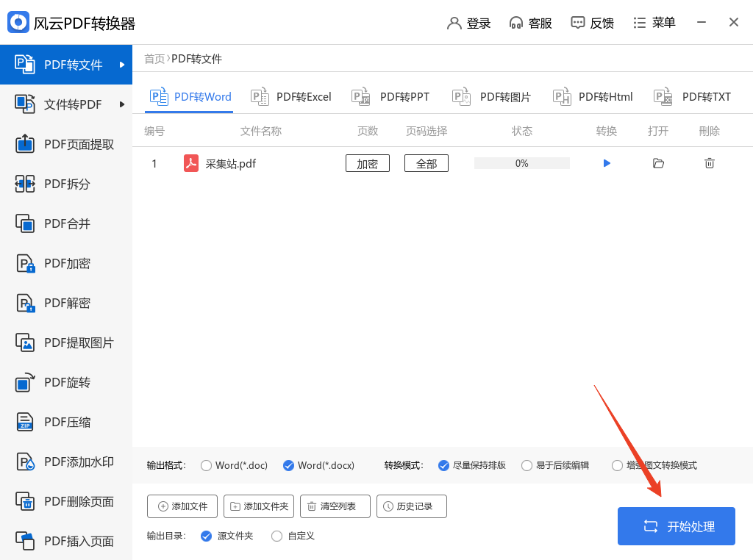Click the 添加文件夹 button

click(259, 506)
